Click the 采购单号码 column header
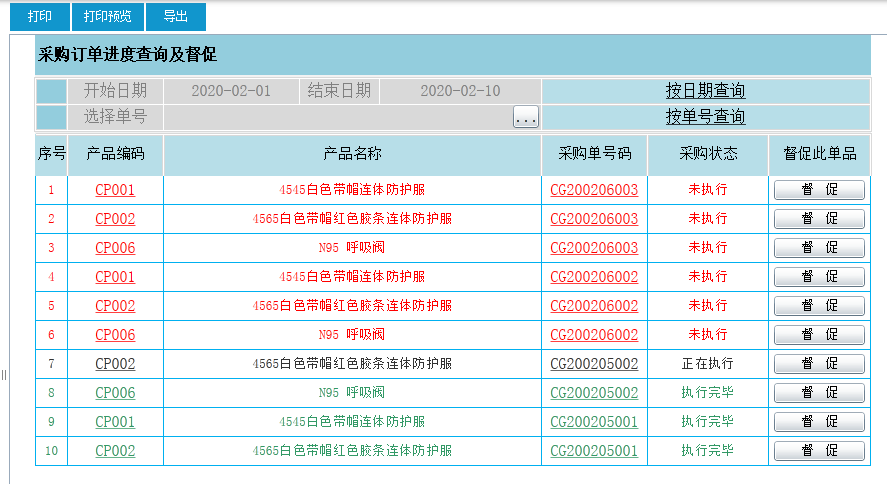 coord(595,154)
